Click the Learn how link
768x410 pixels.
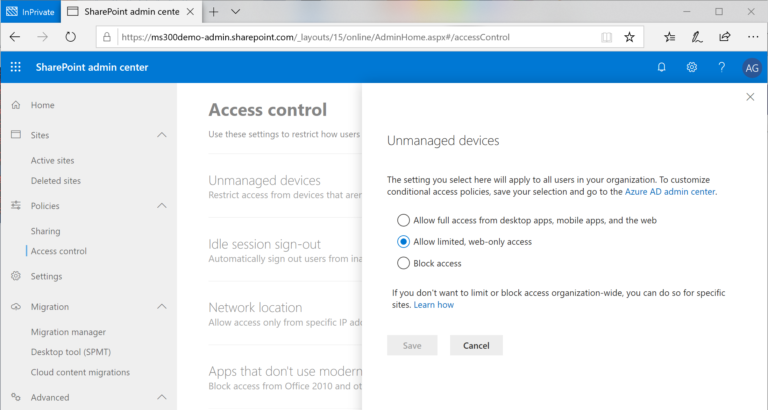point(433,305)
